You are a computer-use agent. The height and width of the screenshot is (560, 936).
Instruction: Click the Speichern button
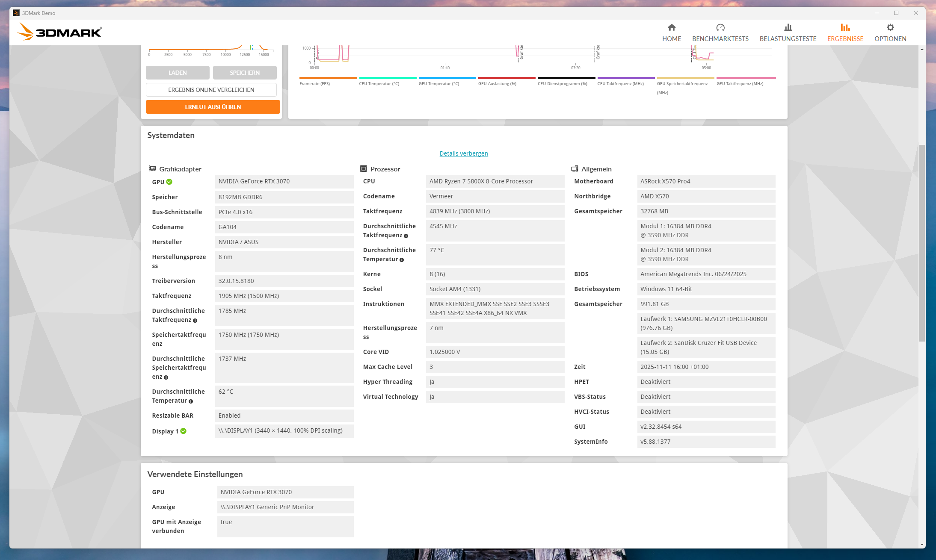pos(244,73)
